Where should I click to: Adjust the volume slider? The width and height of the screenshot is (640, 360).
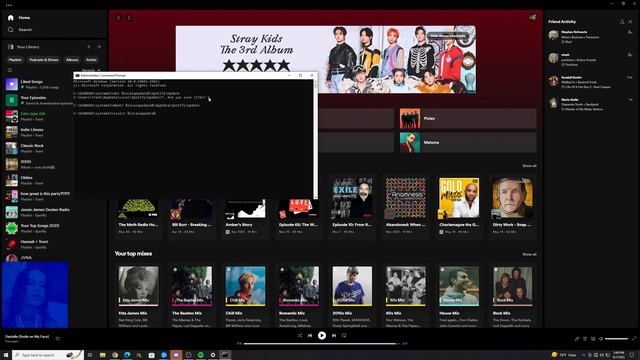tap(616, 339)
